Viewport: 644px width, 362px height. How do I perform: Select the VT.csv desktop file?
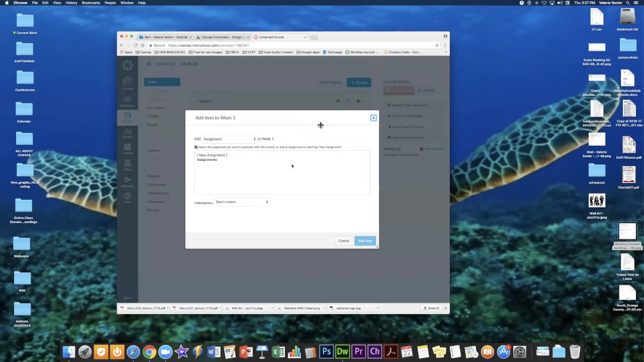tap(597, 17)
